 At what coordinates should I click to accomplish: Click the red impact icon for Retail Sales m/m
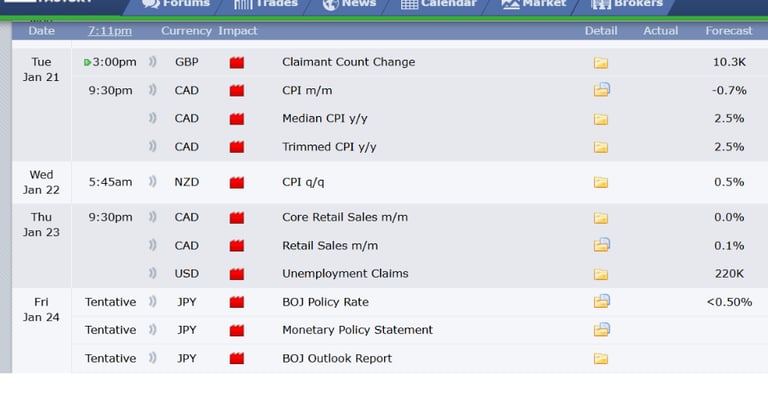point(237,246)
